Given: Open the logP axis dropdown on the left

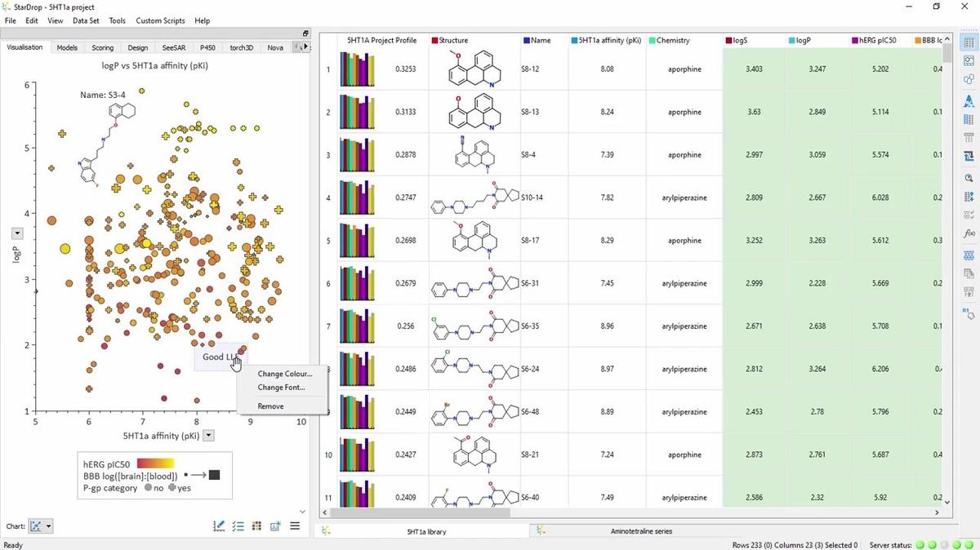Looking at the screenshot, I should [16, 233].
